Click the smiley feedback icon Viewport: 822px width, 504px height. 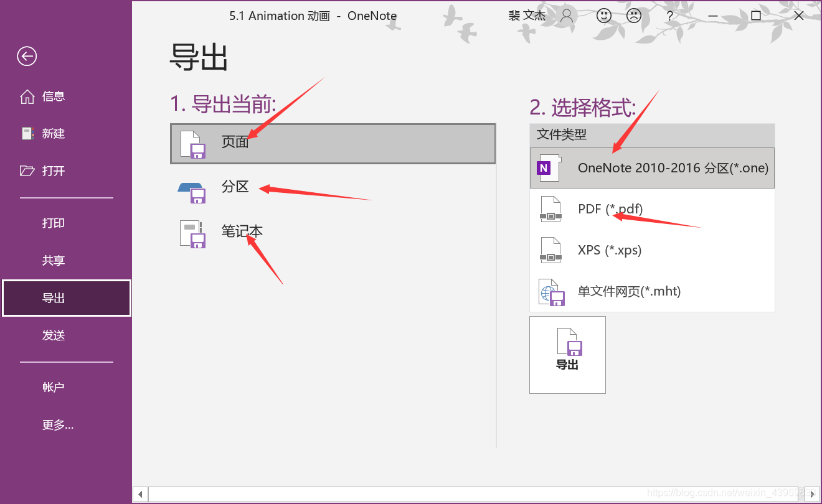[x=604, y=16]
